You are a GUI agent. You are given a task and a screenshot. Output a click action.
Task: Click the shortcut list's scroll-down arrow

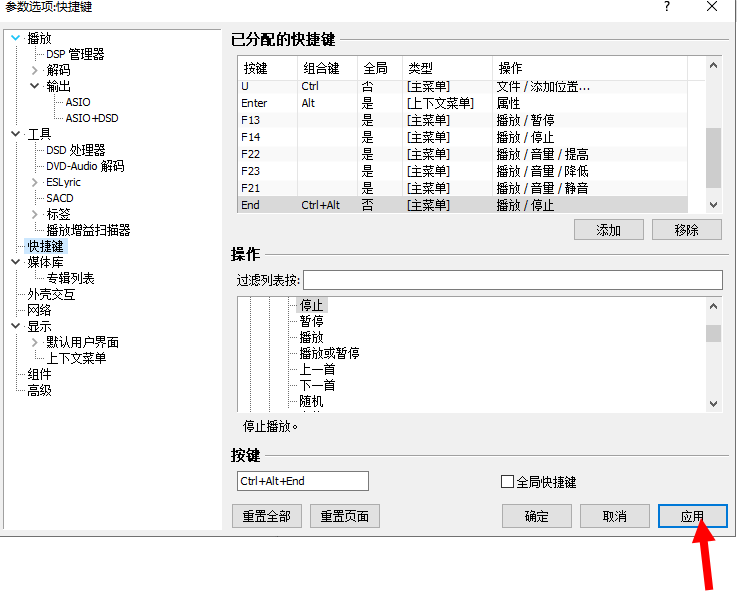tap(713, 204)
